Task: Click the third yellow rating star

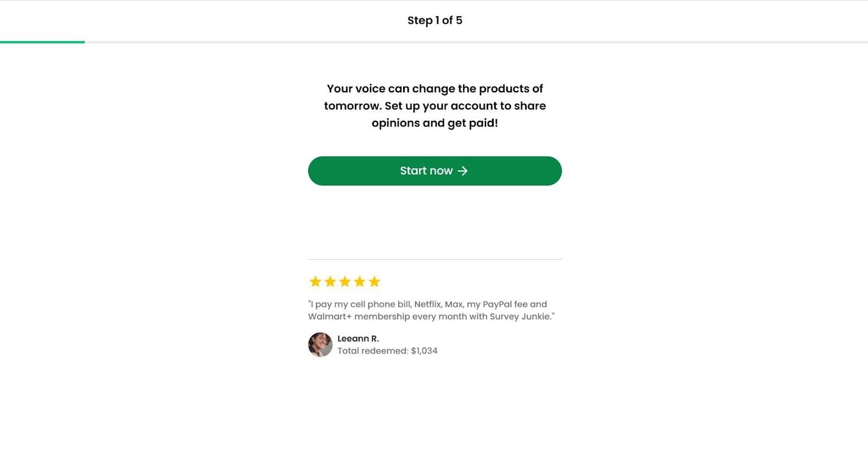Action: pyautogui.click(x=344, y=281)
